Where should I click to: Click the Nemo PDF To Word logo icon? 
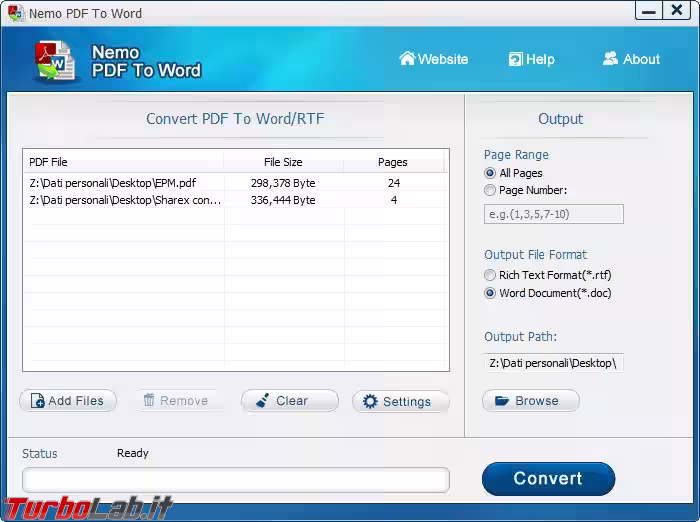pos(54,62)
